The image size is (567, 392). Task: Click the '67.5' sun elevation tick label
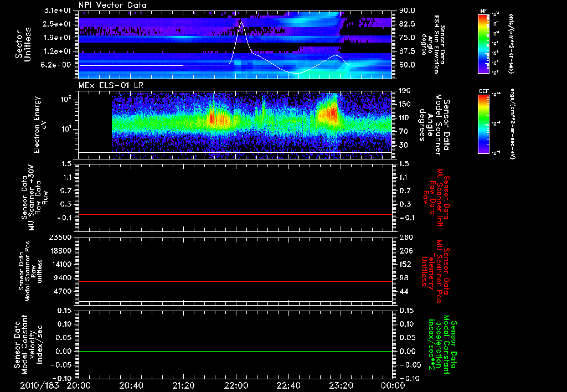pos(407,51)
